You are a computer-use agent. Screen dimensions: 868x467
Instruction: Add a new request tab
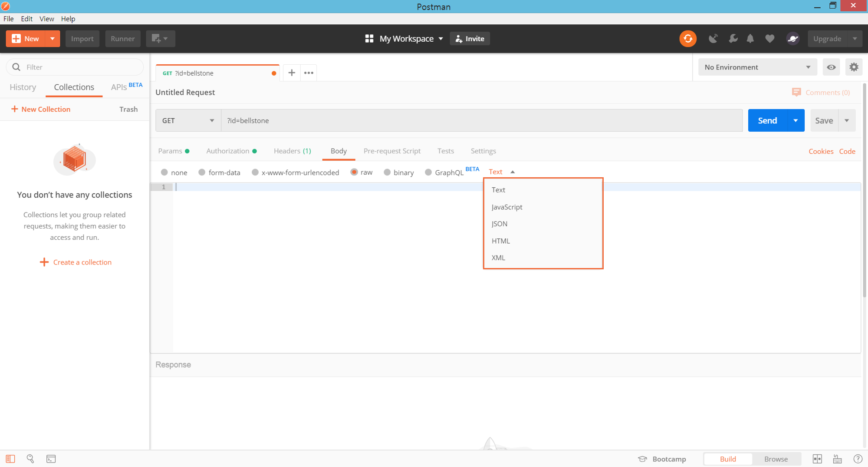(292, 73)
